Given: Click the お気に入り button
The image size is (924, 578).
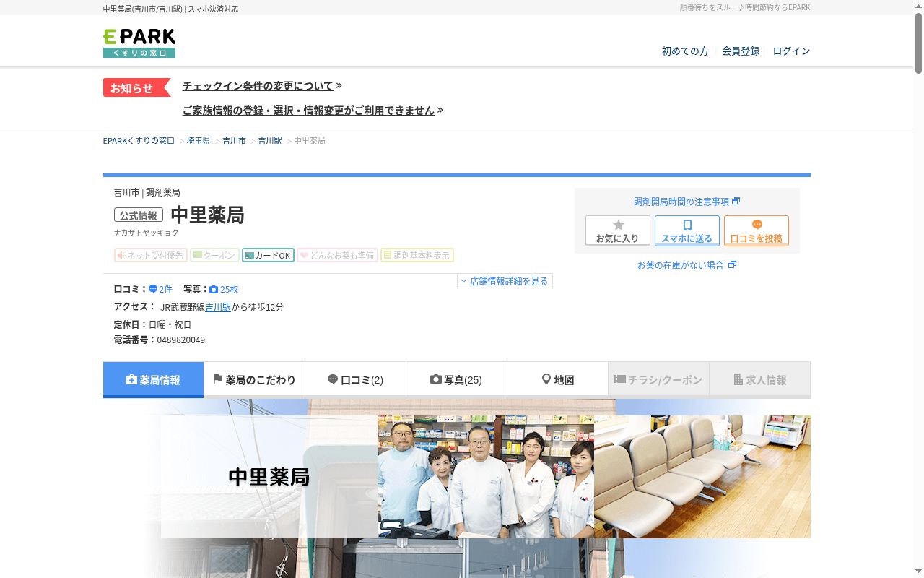Looking at the screenshot, I should (618, 231).
